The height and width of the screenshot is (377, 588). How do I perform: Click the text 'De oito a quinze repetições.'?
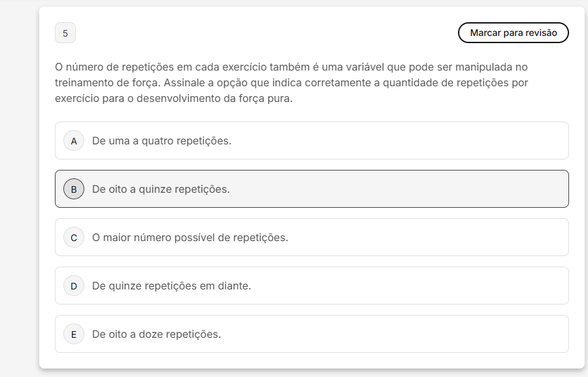161,189
